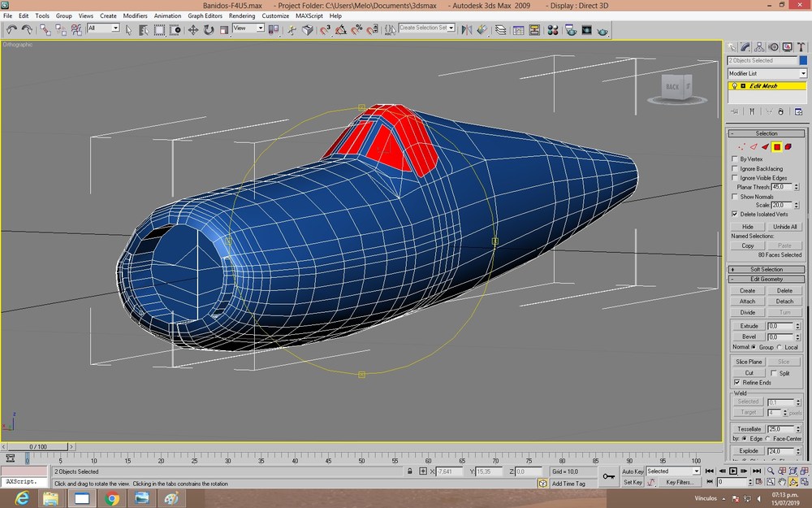Image resolution: width=812 pixels, height=508 pixels.
Task: Select the Rotate transform tool
Action: 208,30
